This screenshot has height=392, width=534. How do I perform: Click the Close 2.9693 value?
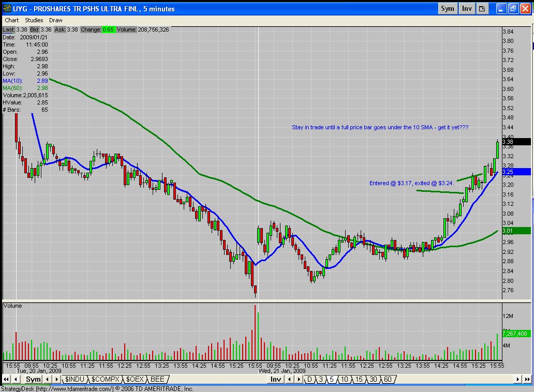[x=39, y=59]
